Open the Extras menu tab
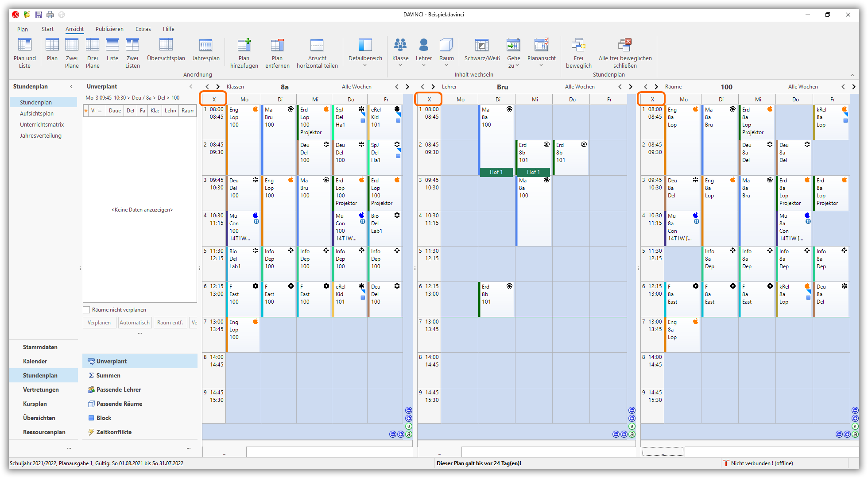 click(x=143, y=29)
